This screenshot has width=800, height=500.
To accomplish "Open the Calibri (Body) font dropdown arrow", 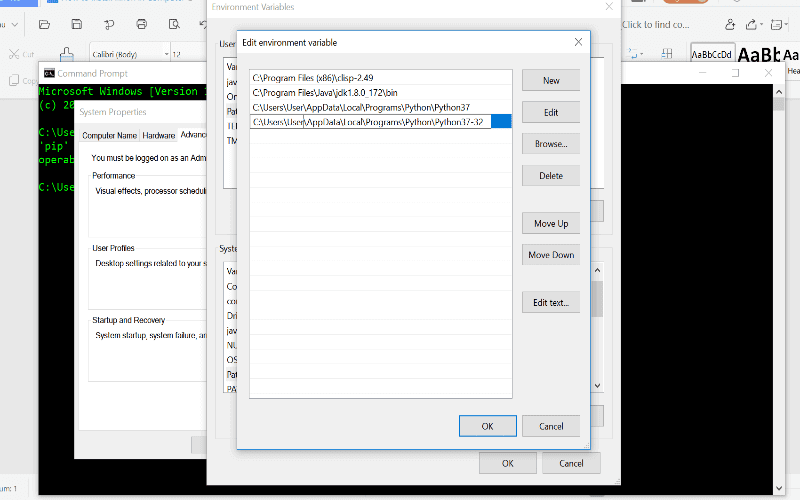I will point(166,54).
